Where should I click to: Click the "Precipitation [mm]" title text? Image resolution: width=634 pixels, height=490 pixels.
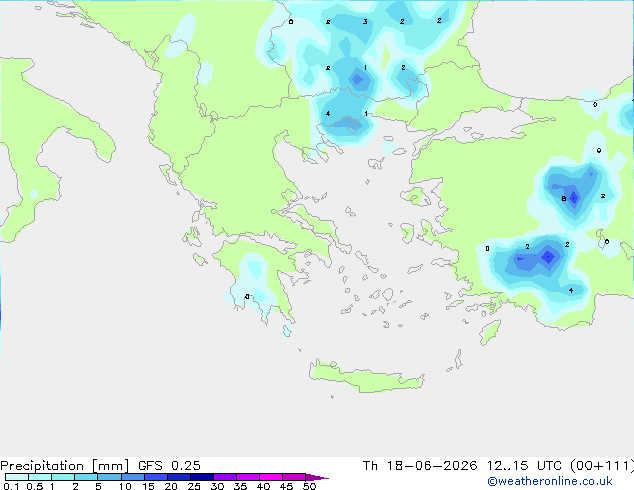pos(64,466)
